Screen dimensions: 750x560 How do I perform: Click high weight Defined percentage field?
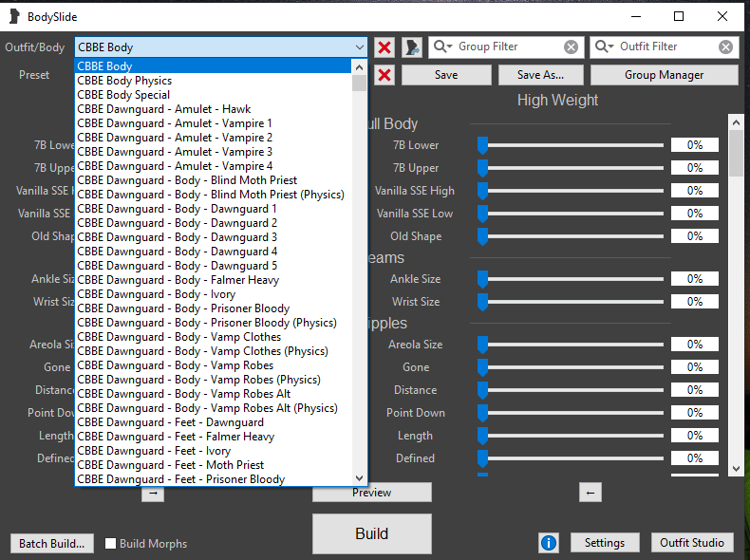(x=695, y=458)
